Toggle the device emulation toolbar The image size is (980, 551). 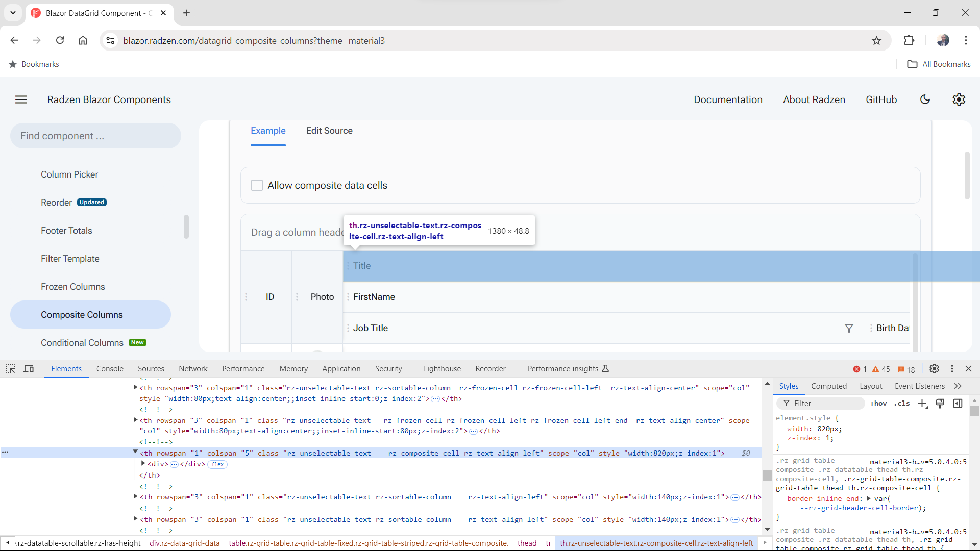click(29, 368)
